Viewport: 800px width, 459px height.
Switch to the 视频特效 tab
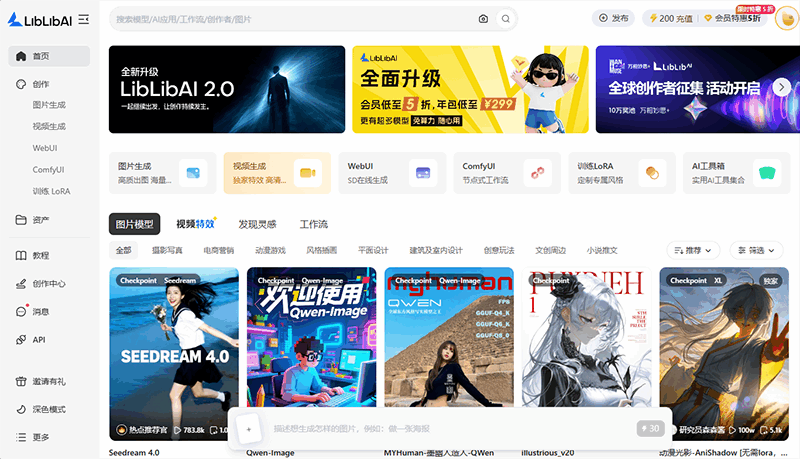click(195, 224)
